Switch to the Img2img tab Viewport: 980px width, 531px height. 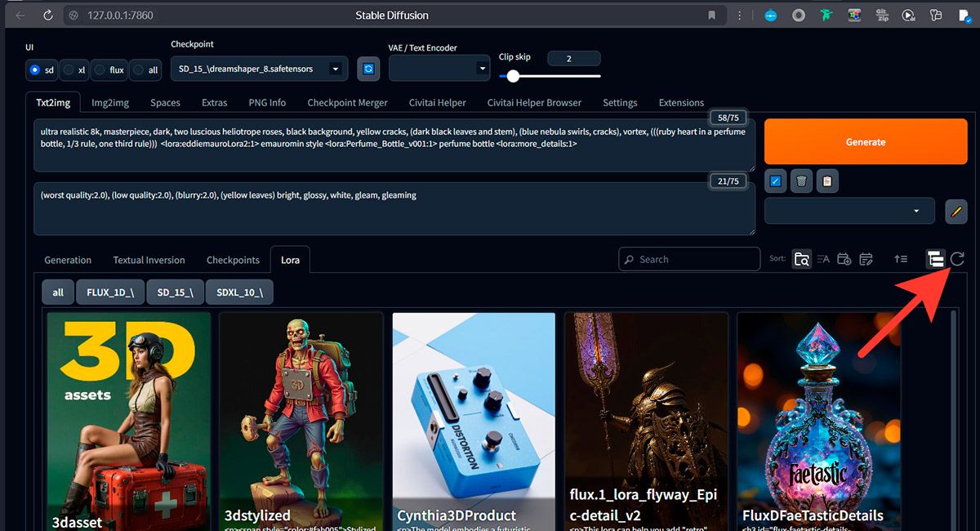(x=109, y=103)
